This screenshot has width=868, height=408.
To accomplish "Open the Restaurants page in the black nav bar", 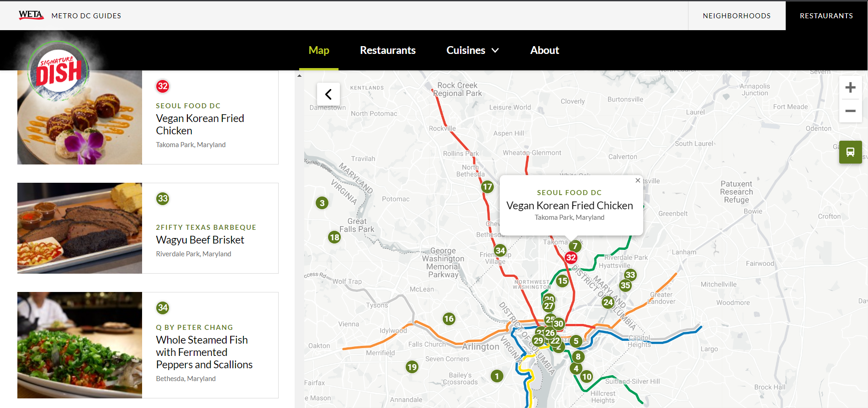I will [387, 50].
